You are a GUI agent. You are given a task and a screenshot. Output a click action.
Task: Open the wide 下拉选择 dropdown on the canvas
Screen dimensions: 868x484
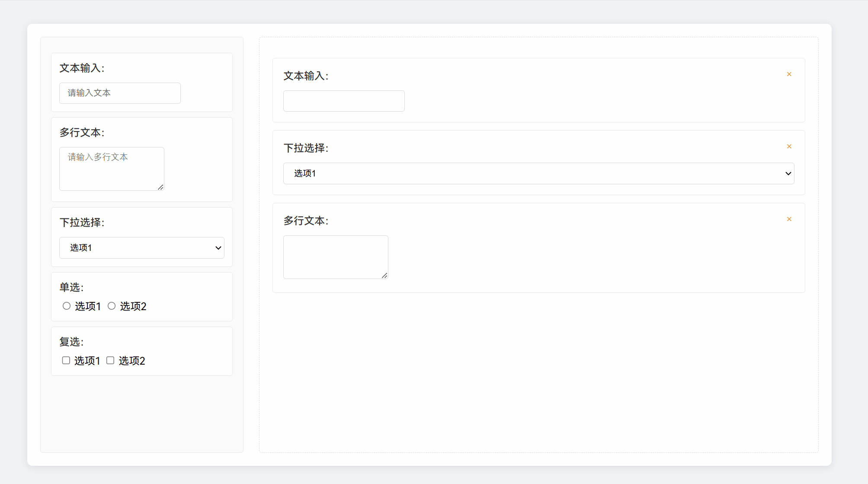coord(538,173)
